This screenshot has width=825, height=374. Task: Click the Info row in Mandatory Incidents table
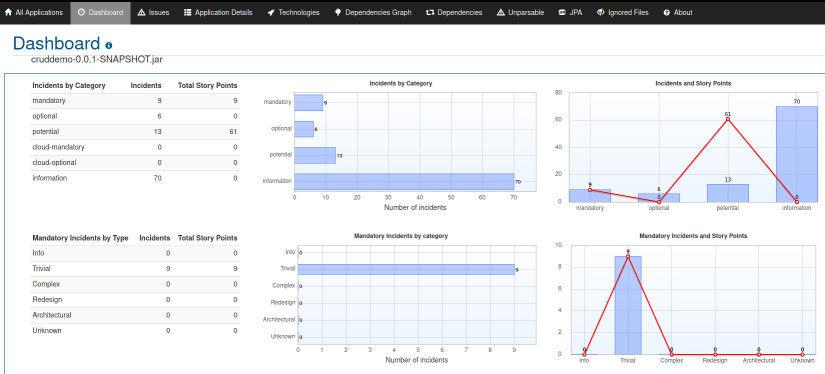pos(135,253)
